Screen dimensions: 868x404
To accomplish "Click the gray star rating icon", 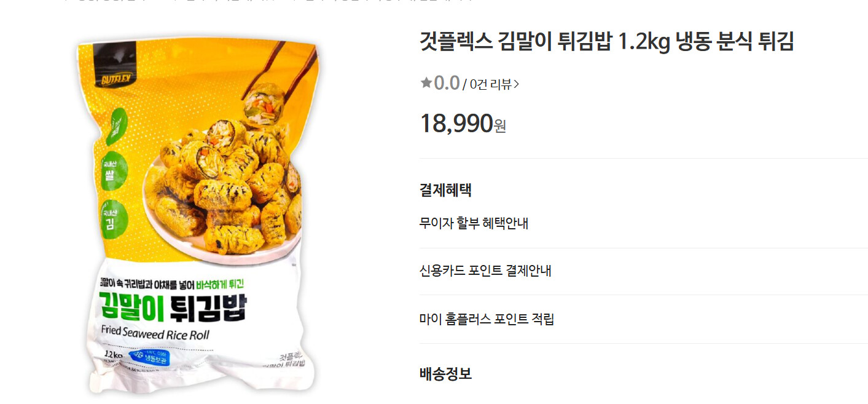I will click(426, 83).
